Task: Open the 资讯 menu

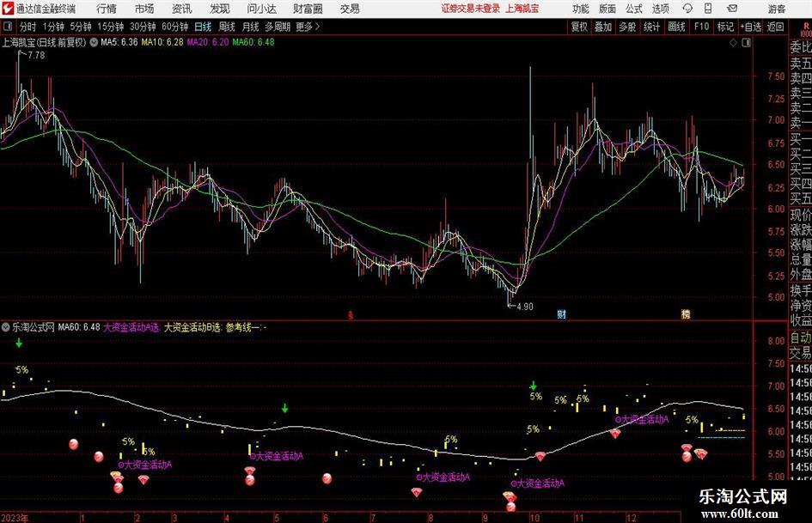Action: pyautogui.click(x=182, y=9)
